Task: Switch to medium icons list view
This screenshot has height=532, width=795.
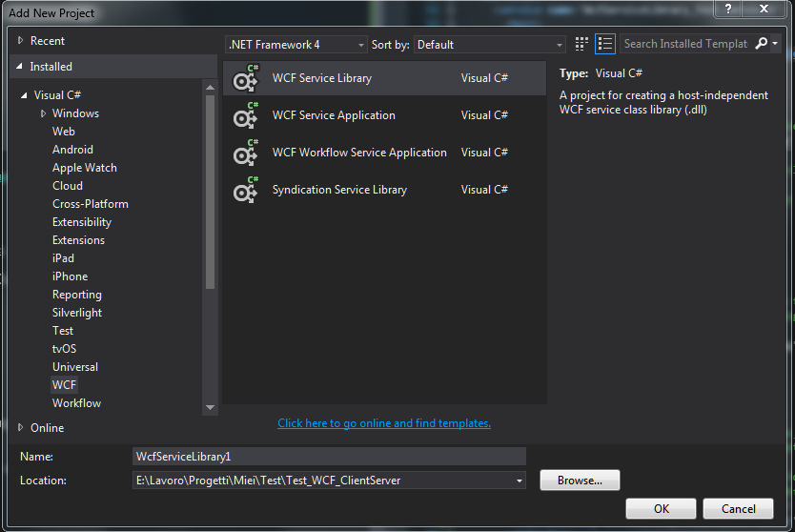Action: [605, 44]
